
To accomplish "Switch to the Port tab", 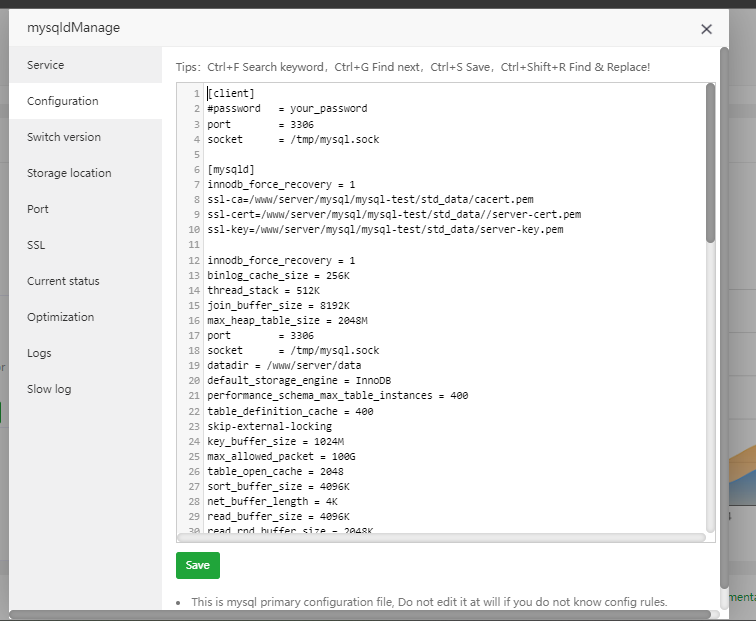I will 38,209.
